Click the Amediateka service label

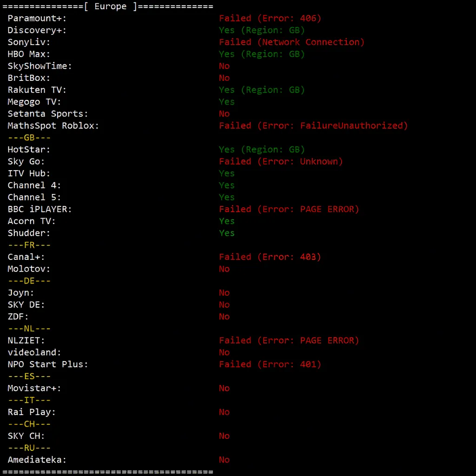click(x=37, y=460)
